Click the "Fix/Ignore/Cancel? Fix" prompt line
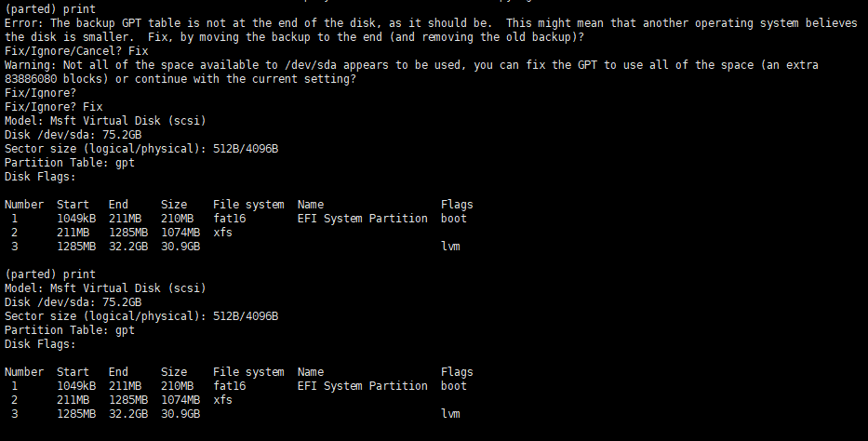 (76, 51)
